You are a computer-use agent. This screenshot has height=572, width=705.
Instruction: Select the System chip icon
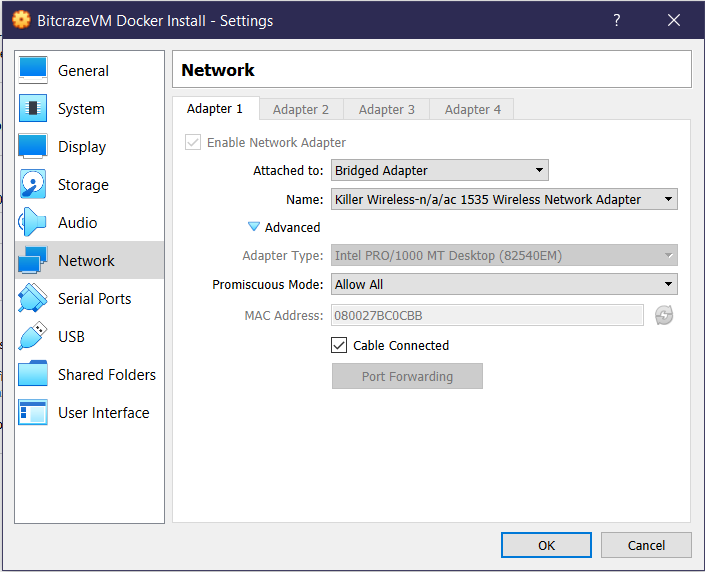click(33, 108)
